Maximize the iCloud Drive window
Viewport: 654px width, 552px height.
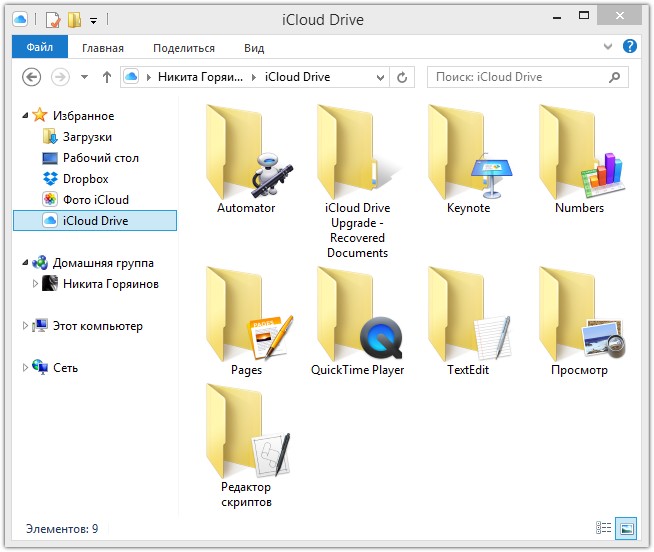click(584, 16)
